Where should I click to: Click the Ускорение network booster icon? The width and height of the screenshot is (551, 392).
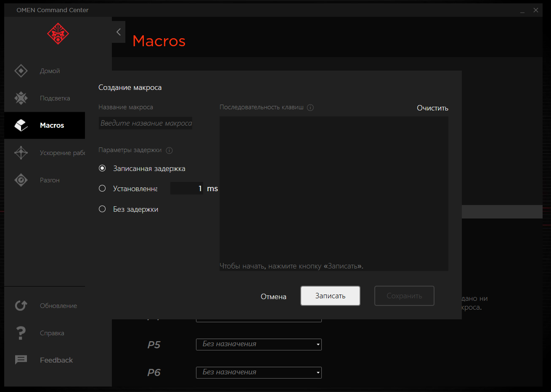tap(21, 153)
